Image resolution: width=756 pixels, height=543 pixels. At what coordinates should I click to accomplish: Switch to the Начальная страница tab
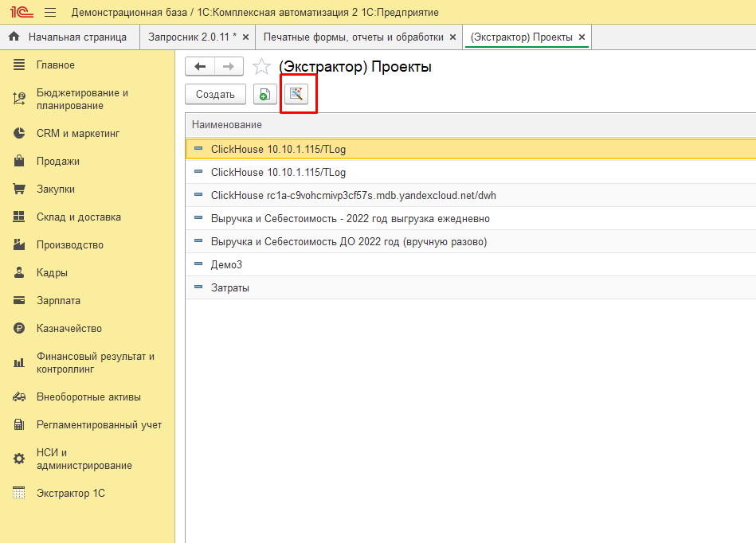76,37
